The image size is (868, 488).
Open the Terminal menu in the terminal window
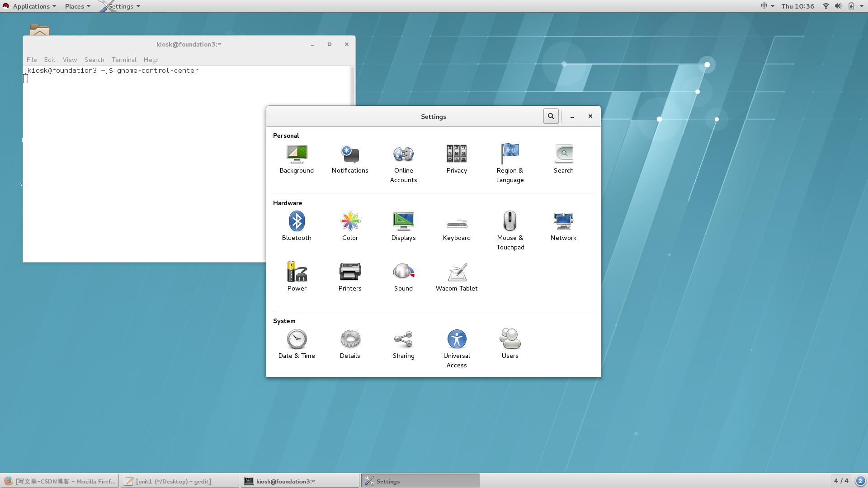point(124,60)
